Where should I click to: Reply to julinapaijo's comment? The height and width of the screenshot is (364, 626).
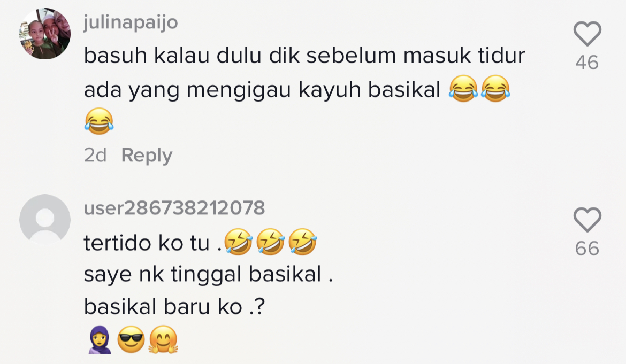pos(147,156)
